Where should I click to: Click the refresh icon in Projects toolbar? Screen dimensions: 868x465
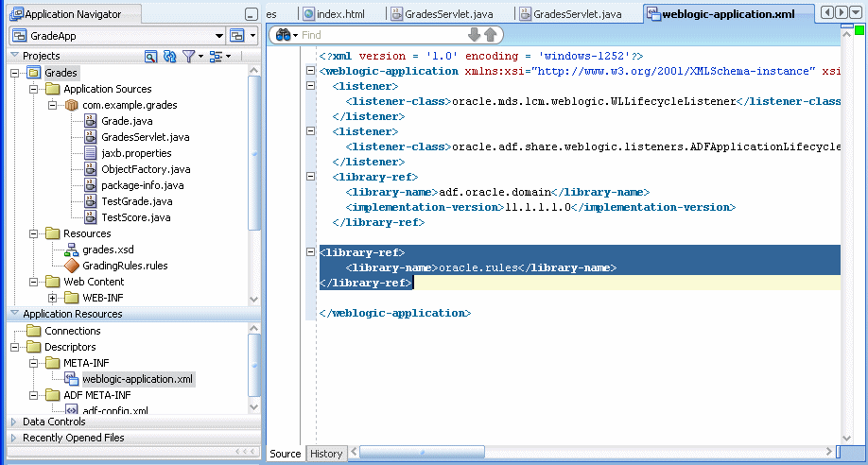(169, 56)
